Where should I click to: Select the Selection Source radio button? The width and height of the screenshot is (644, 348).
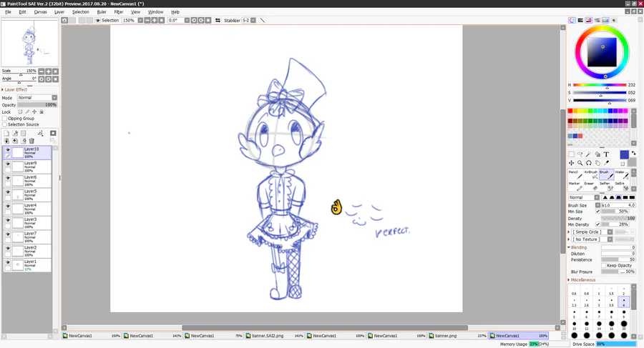point(4,124)
